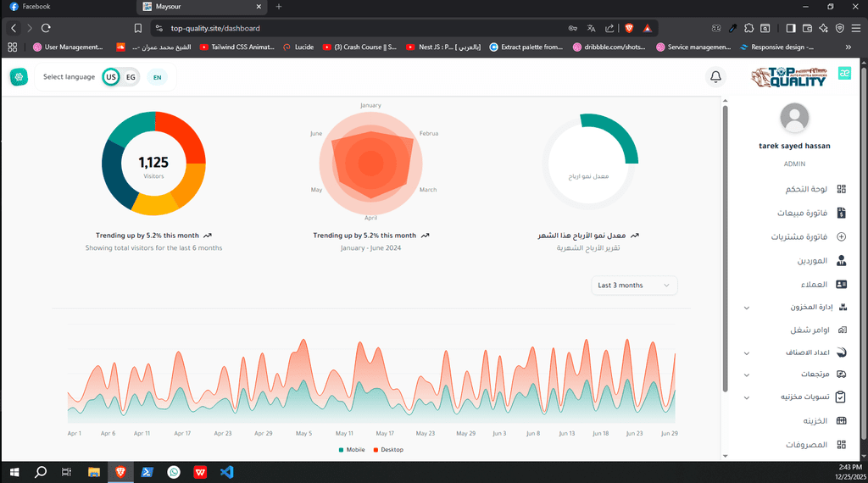This screenshot has width=868, height=483.
Task: Expand the مرتجعات returns submenu
Action: [747, 374]
